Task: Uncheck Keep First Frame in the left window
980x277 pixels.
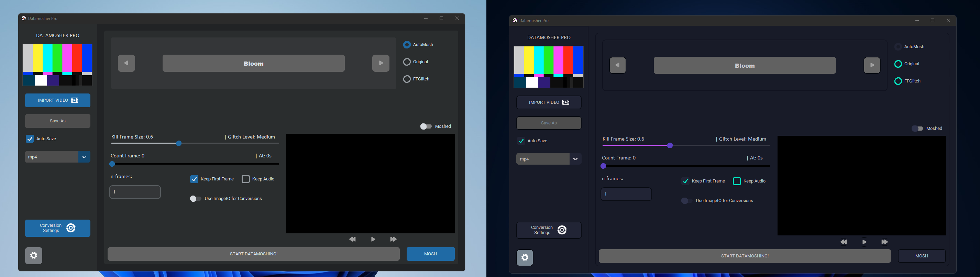Action: click(x=194, y=179)
